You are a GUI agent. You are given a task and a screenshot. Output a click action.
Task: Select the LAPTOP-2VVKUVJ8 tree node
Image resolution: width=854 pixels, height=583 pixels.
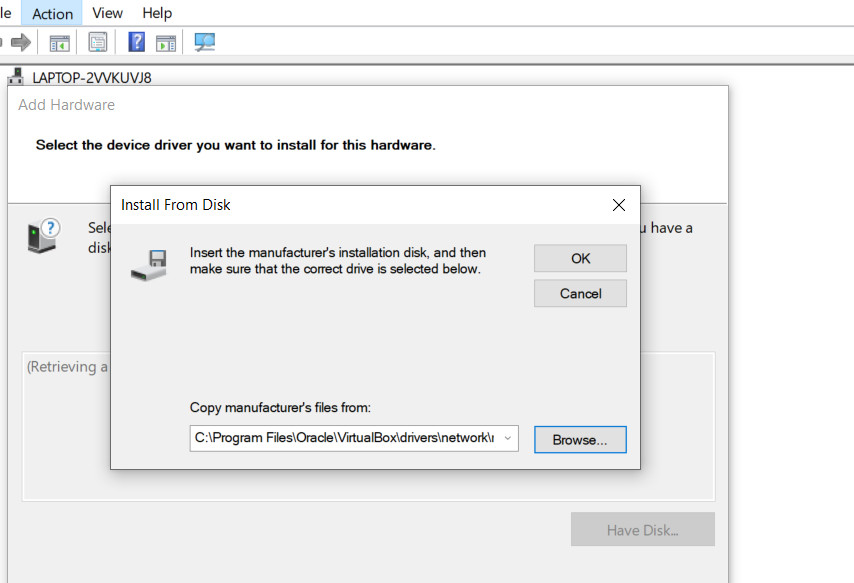coord(92,78)
